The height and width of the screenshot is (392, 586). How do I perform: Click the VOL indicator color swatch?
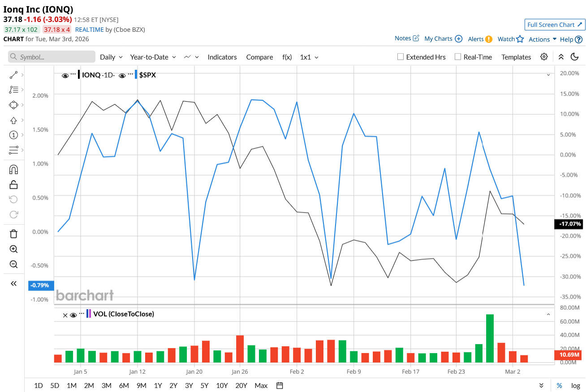click(x=89, y=314)
